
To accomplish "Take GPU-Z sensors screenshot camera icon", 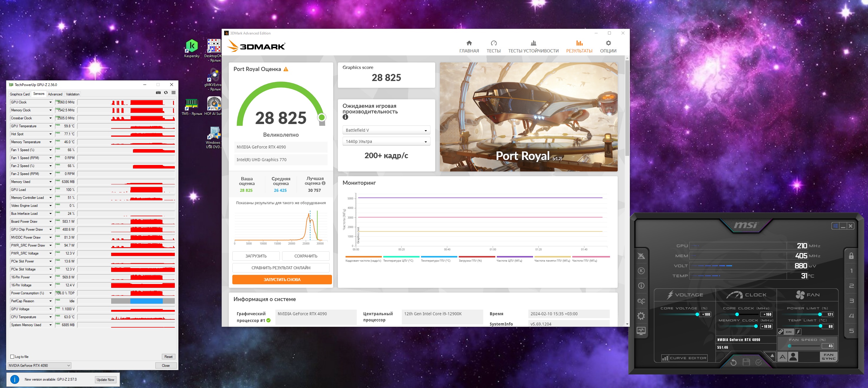I will click(x=158, y=93).
